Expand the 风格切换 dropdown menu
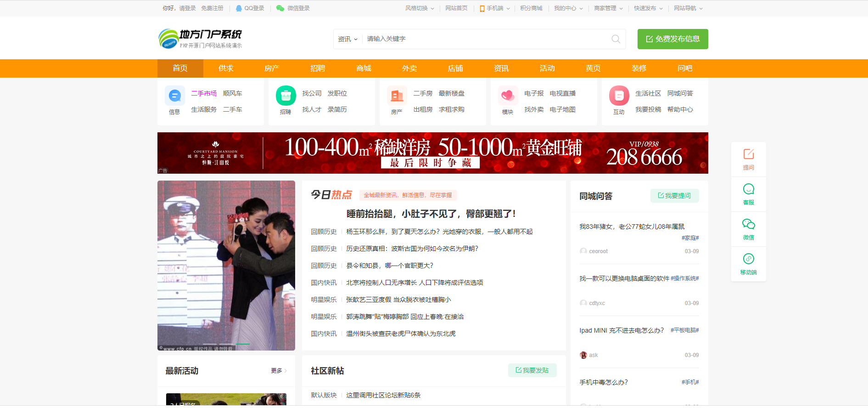868x408 pixels. click(x=419, y=8)
